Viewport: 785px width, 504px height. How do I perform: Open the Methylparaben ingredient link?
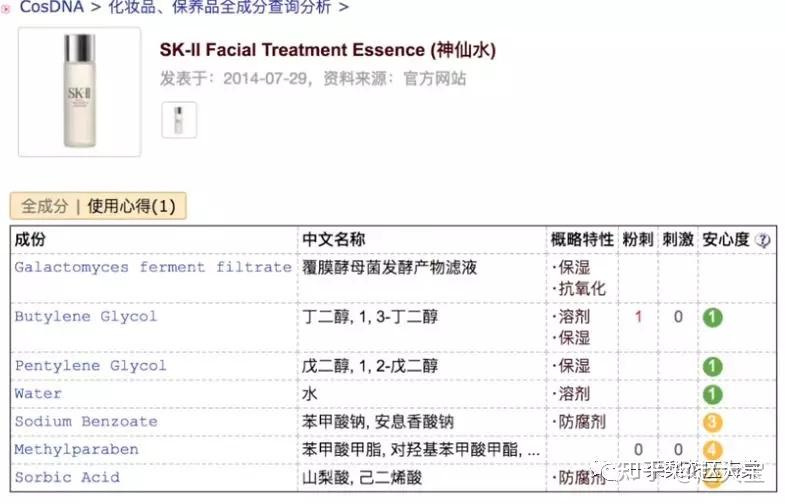(76, 449)
